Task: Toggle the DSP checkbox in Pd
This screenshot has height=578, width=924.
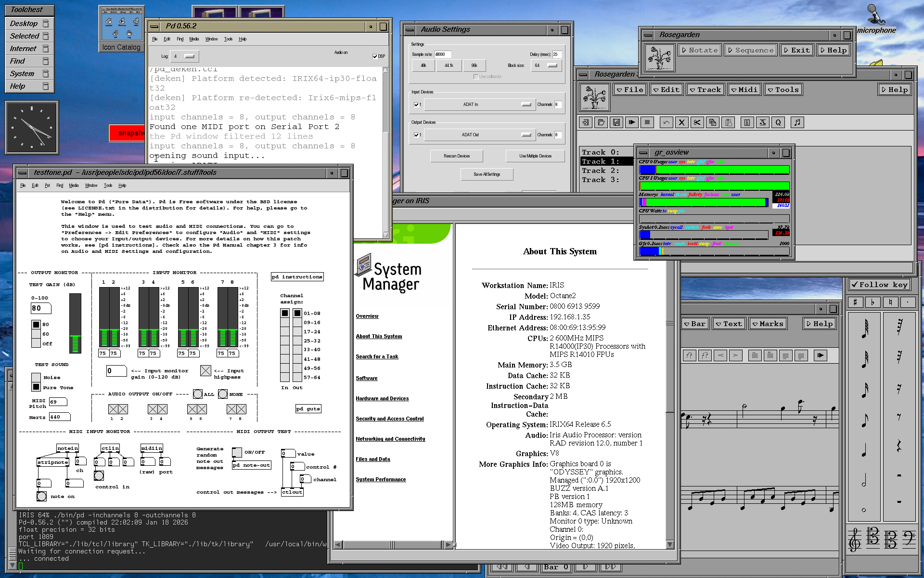Action: tap(375, 56)
